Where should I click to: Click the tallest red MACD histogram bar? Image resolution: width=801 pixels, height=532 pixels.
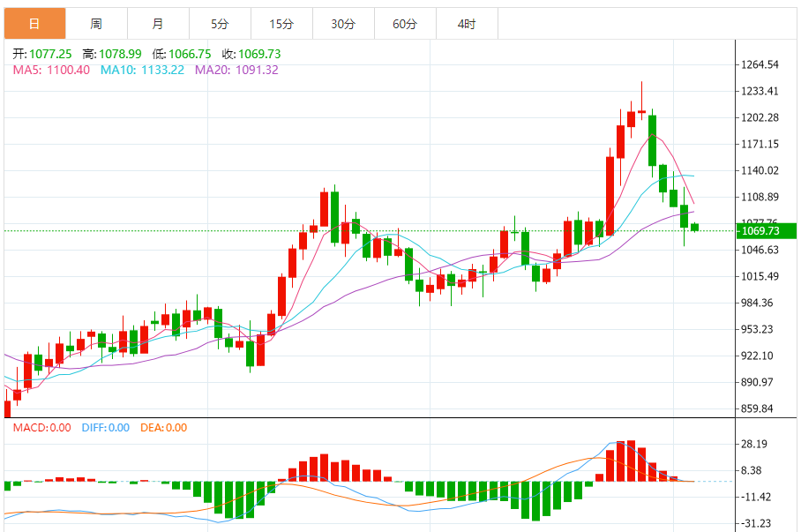(632, 461)
